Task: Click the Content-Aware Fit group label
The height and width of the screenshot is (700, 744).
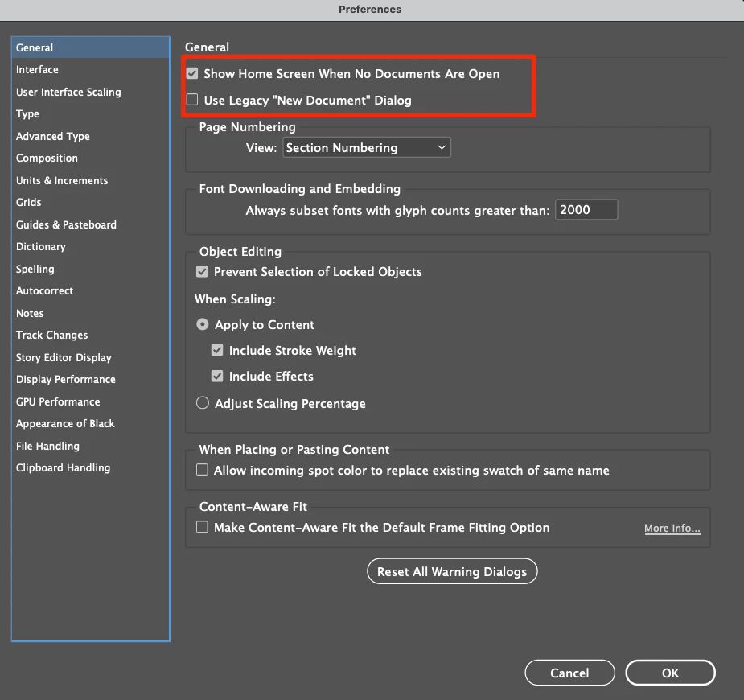Action: (x=253, y=506)
